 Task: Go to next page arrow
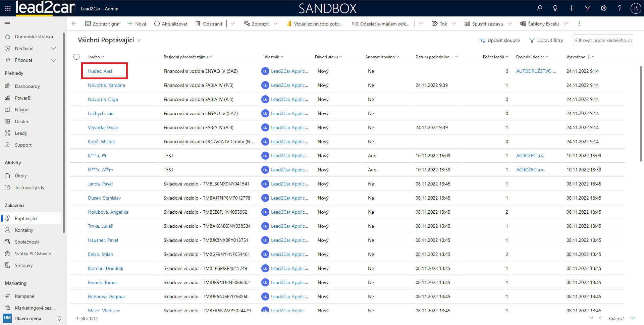tap(633, 318)
